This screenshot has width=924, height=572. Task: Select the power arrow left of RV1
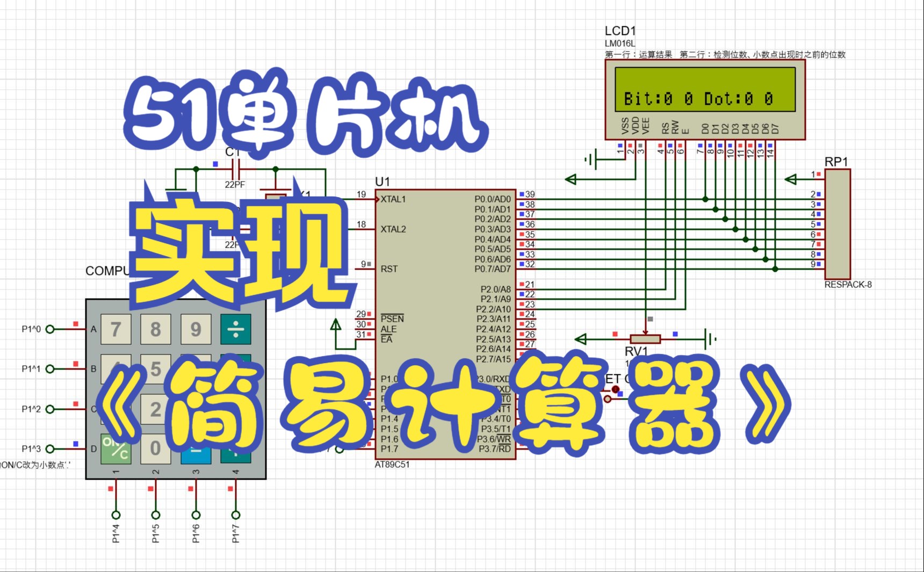pos(580,339)
